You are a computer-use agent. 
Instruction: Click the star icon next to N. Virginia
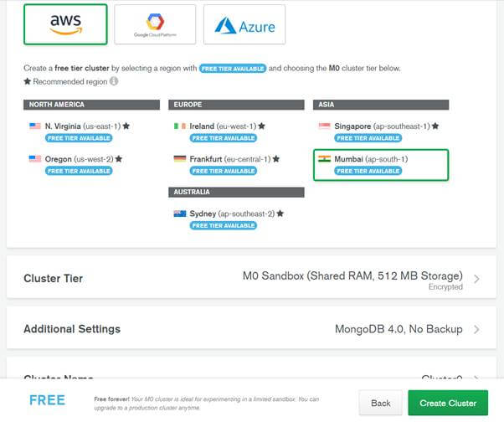click(126, 126)
